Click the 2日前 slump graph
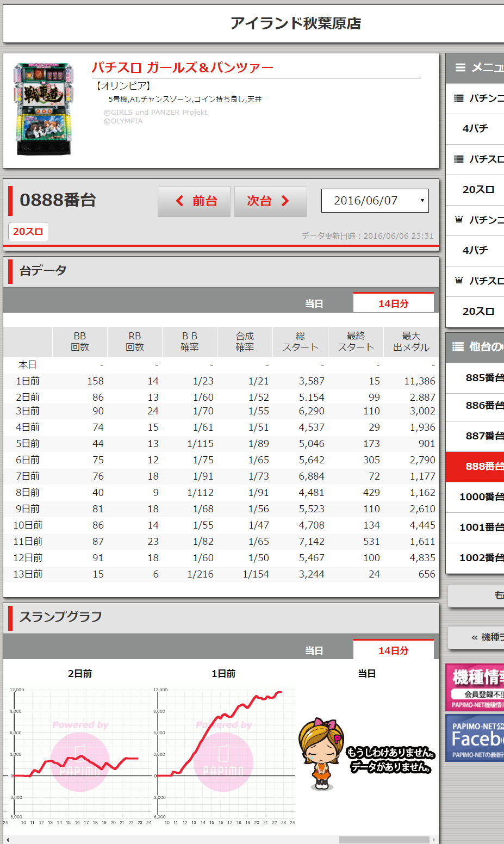The image size is (504, 844). click(x=79, y=756)
